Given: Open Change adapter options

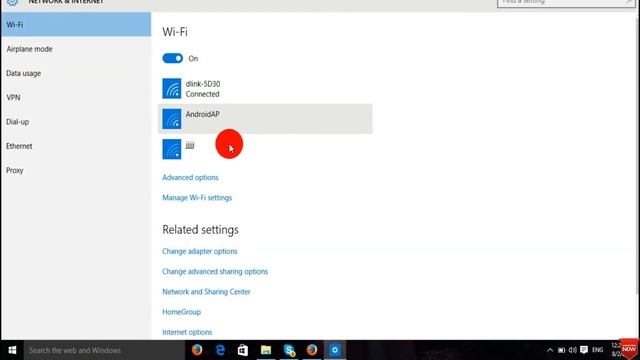Looking at the screenshot, I should tap(200, 251).
